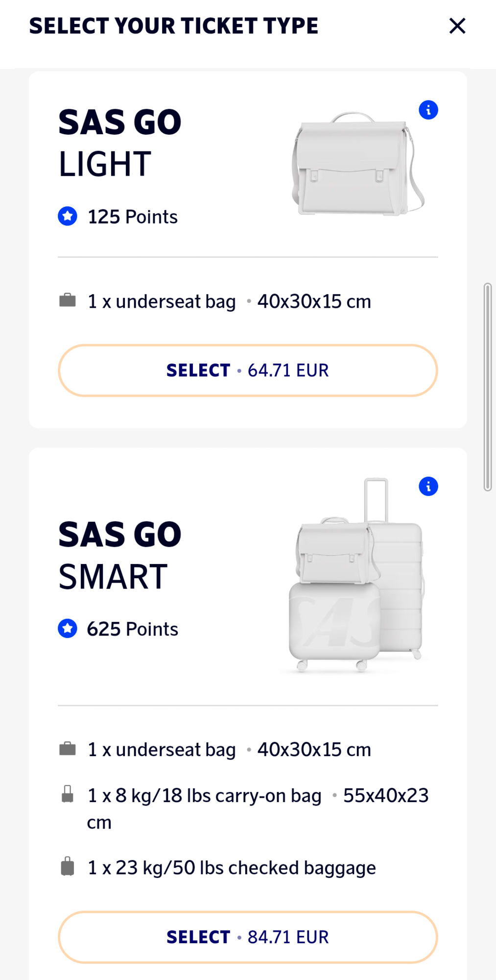Open info icon for SAS Go Smart

428,487
